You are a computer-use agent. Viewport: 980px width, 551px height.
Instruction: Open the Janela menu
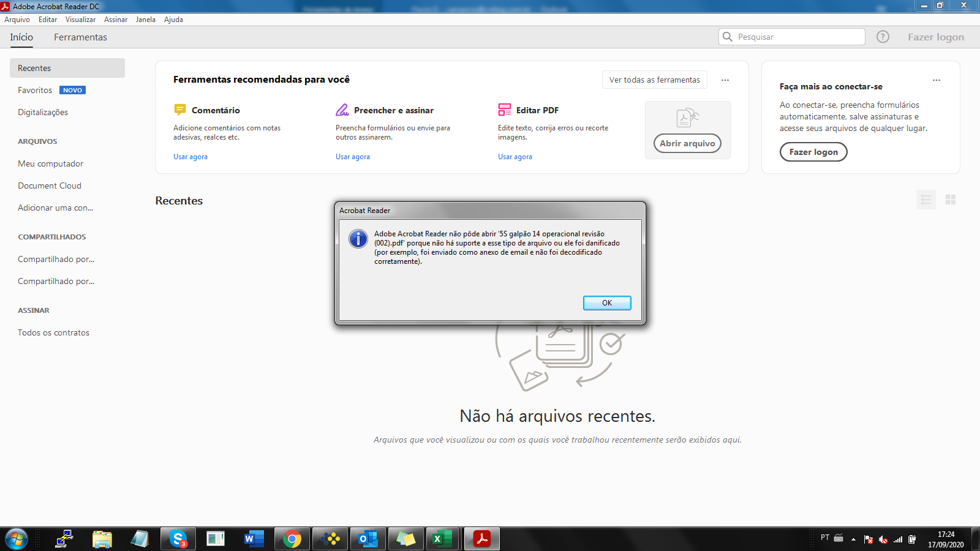(x=146, y=20)
